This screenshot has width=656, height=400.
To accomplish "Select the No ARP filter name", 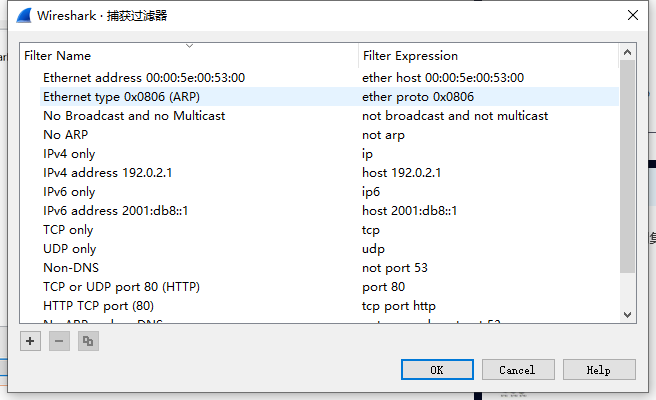I will (66, 135).
